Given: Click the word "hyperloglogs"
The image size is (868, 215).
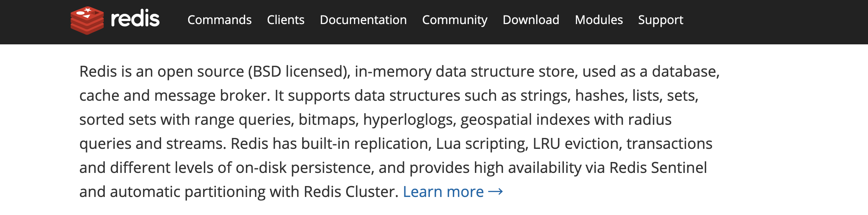Looking at the screenshot, I should pos(409,120).
